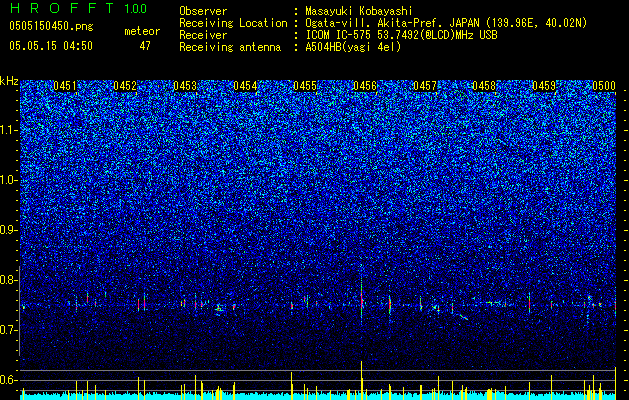Click the 0.9 frequency axis label
629x400 pixels.
[9, 230]
